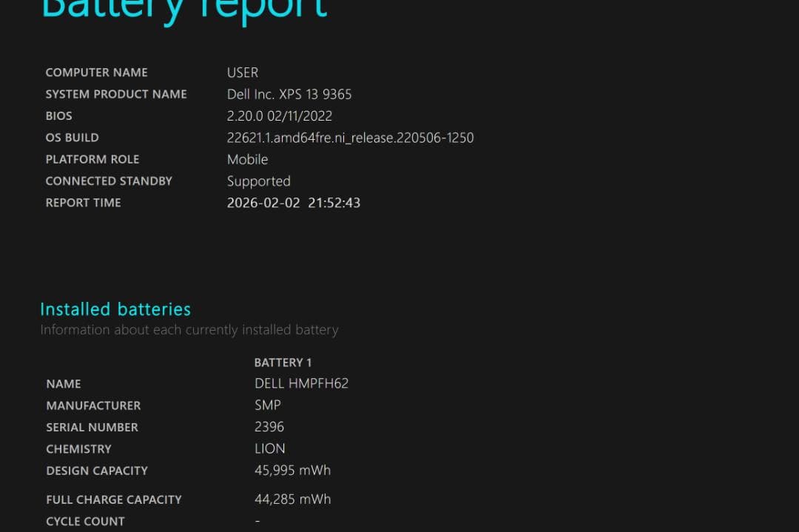Click the LION chemistry value
The height and width of the screenshot is (532, 799).
click(x=269, y=448)
